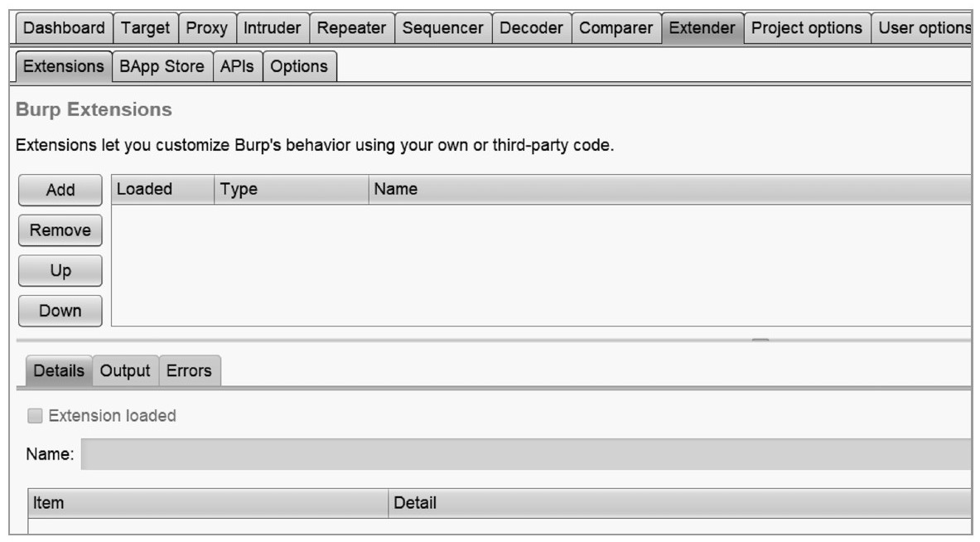Select the Repeater tab
This screenshot has width=980, height=542.
pyautogui.click(x=351, y=27)
